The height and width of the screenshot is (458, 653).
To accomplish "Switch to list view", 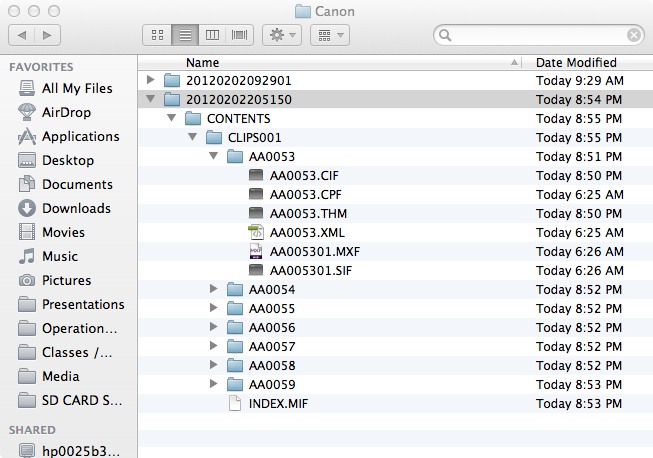I will click(x=184, y=35).
